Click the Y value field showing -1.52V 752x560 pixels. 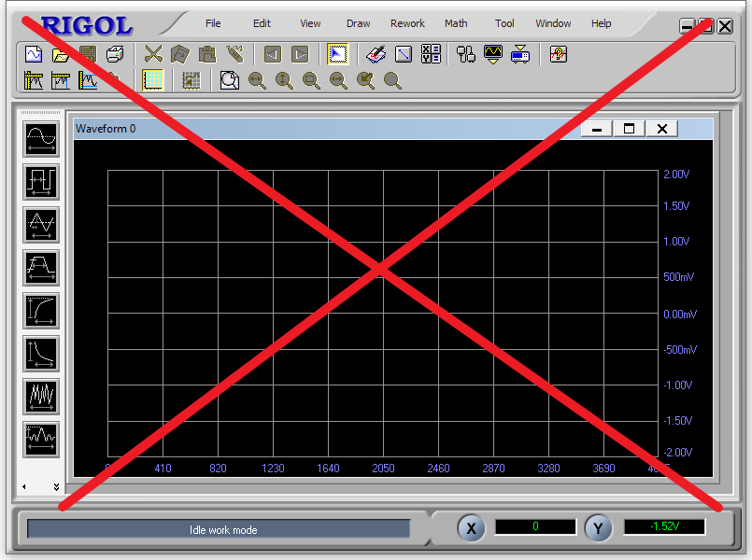[x=664, y=526]
